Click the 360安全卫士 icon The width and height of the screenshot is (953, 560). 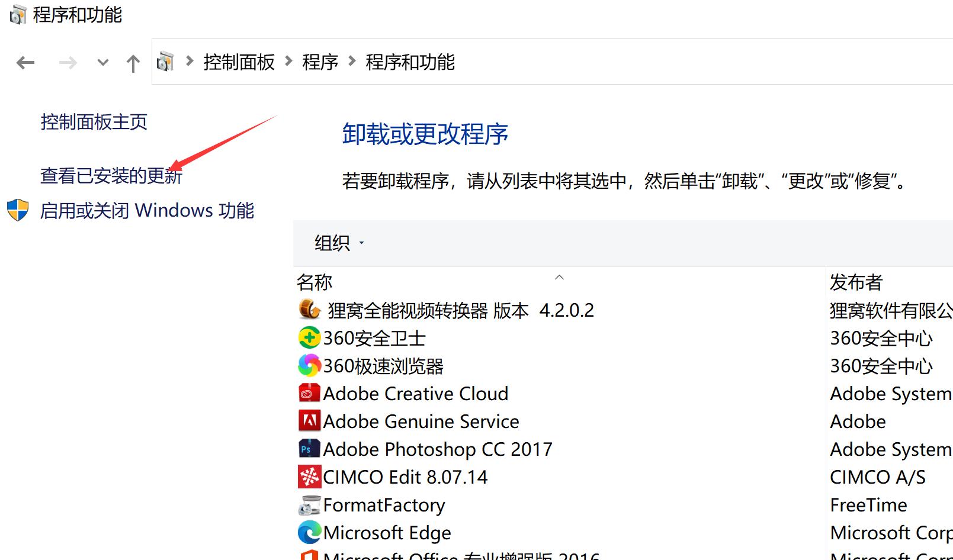(x=308, y=337)
